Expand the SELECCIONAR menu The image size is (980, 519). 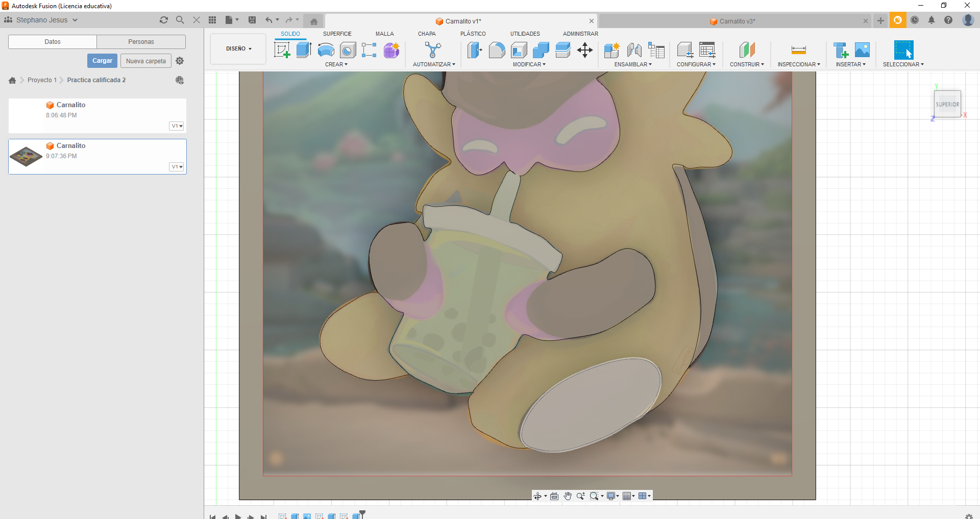point(903,64)
